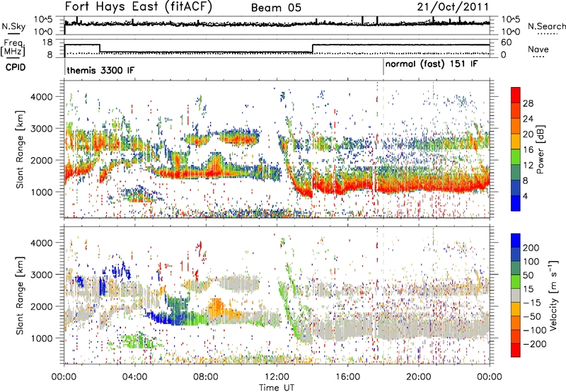The image size is (566, 392).
Task: Click the 'Beam 05' header text
Action: point(276,8)
